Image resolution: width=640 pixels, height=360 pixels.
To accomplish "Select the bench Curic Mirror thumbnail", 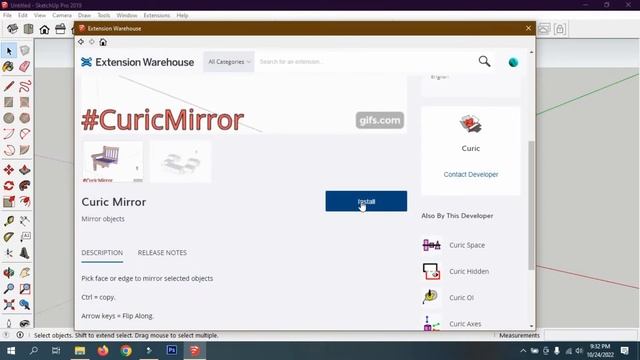I will (113, 161).
